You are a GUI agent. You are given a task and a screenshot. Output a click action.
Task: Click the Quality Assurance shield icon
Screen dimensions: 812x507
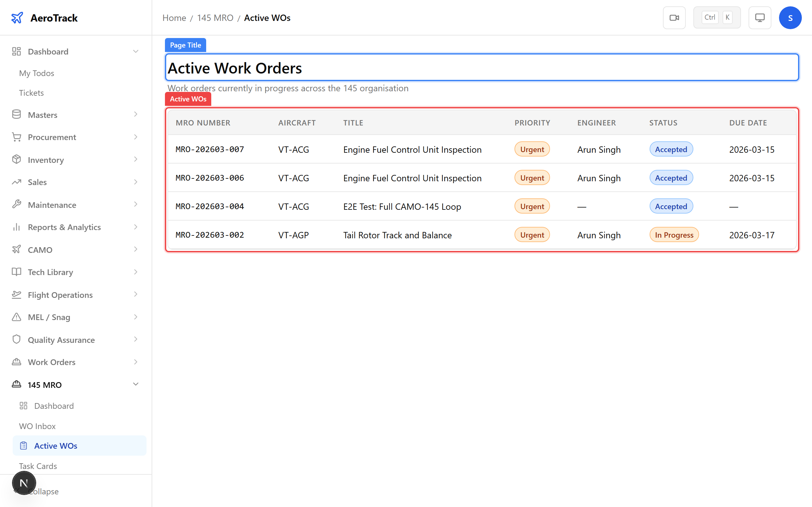pos(16,339)
